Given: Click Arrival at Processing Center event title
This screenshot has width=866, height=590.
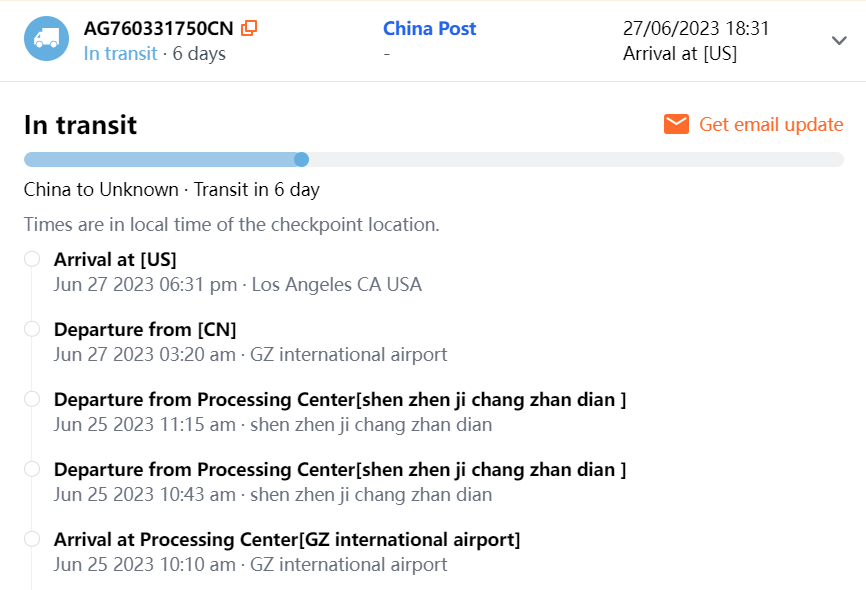Looking at the screenshot, I should click(287, 539).
